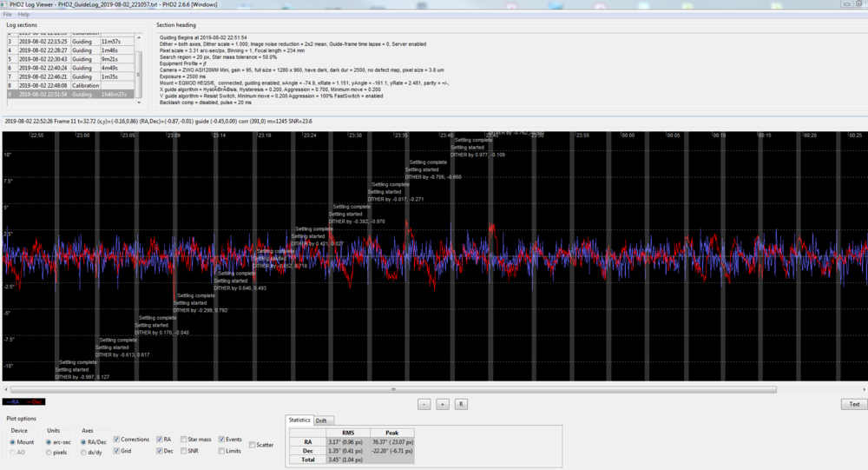This screenshot has width=868, height=470.
Task: Click the zoom out minus button
Action: tap(424, 404)
